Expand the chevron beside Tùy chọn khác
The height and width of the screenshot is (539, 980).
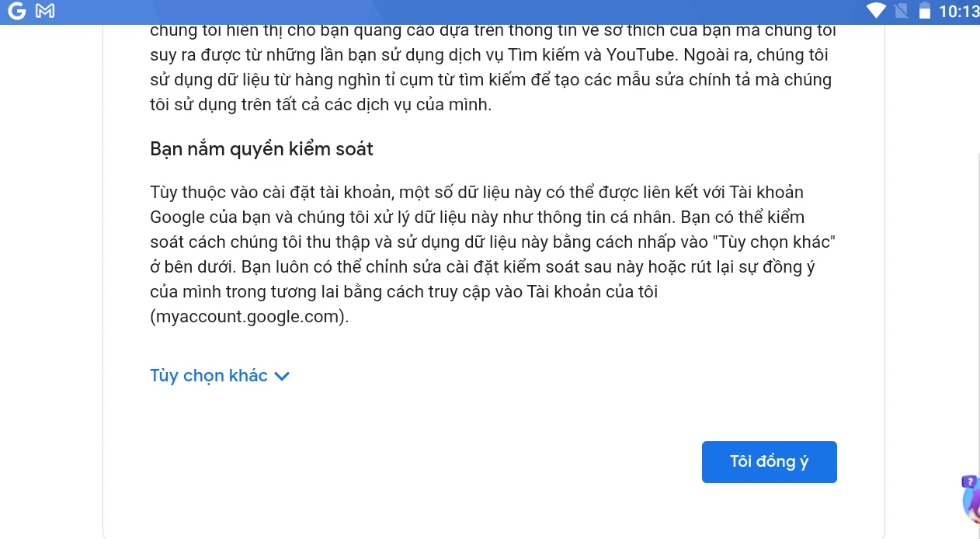point(282,377)
